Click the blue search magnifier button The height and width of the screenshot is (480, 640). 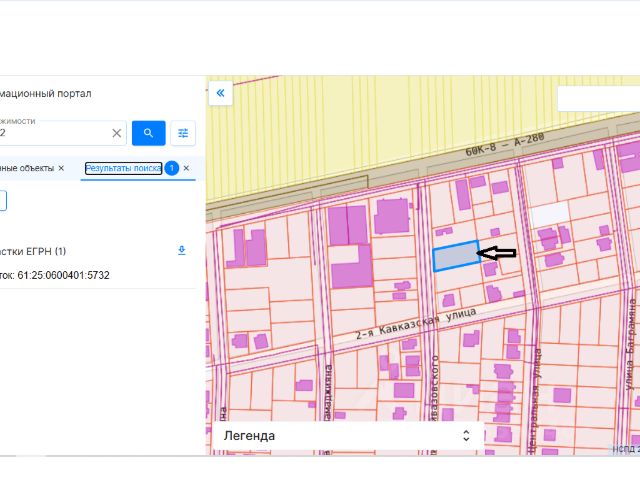tap(149, 133)
